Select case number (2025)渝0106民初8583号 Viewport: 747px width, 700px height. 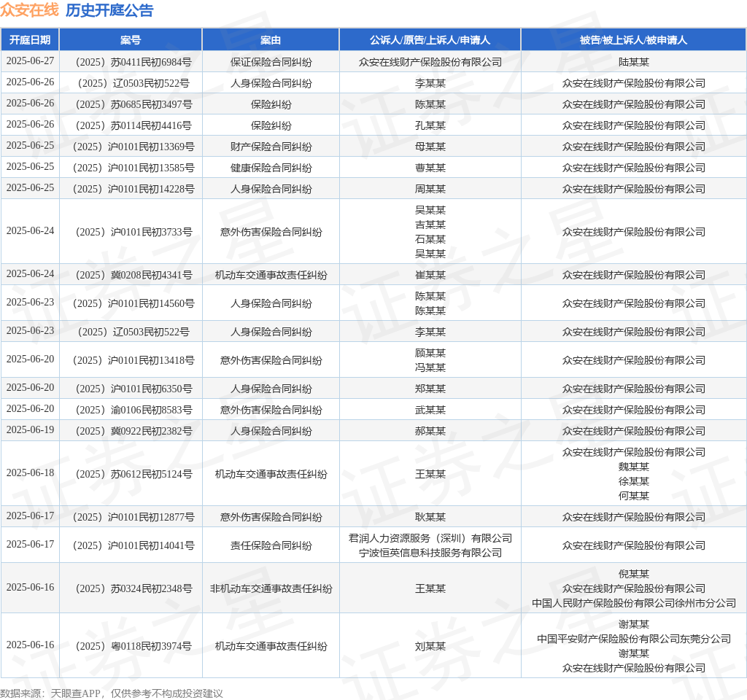[x=131, y=410]
